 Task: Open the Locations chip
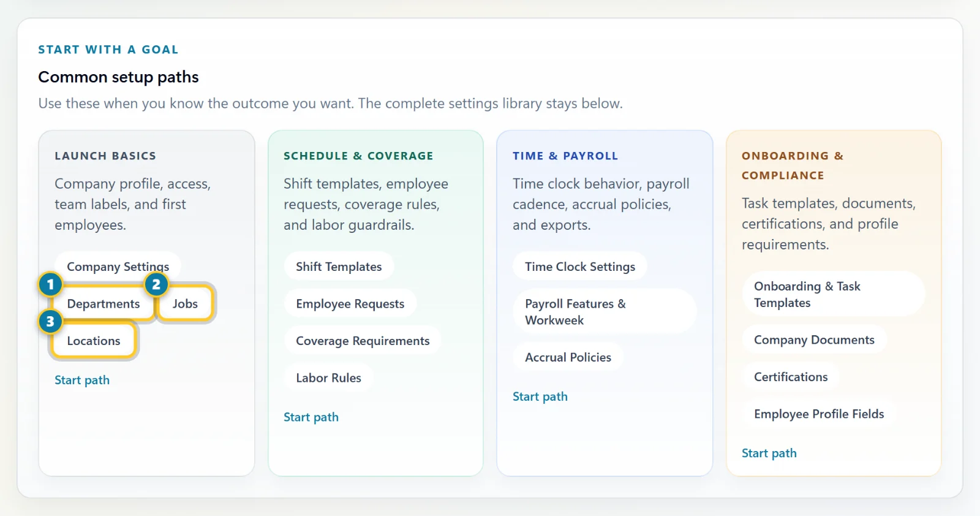tap(94, 341)
